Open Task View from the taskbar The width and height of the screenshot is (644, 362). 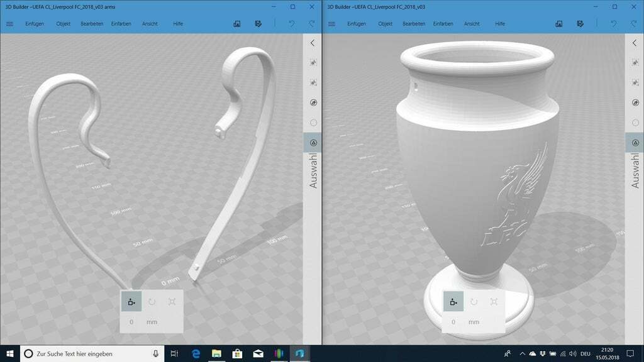174,353
